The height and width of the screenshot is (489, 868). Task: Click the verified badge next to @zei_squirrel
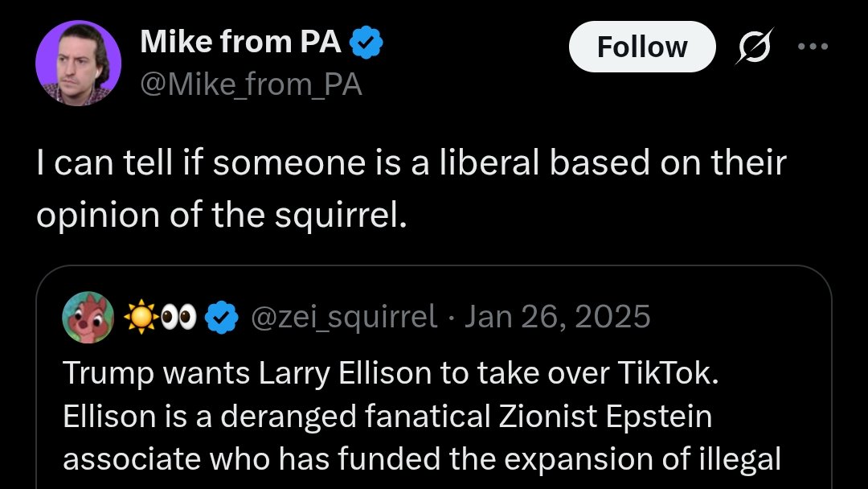[x=222, y=317]
